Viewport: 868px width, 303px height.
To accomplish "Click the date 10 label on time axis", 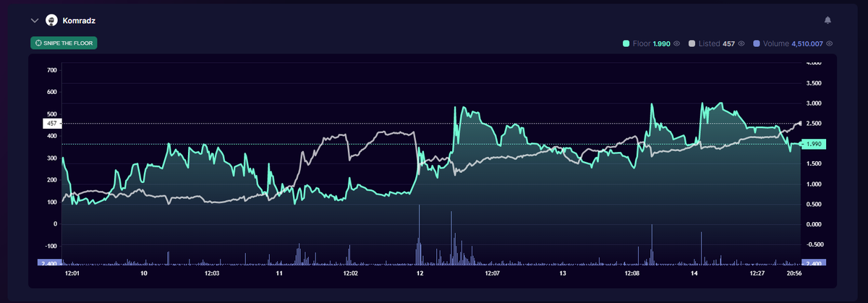I will 144,274.
